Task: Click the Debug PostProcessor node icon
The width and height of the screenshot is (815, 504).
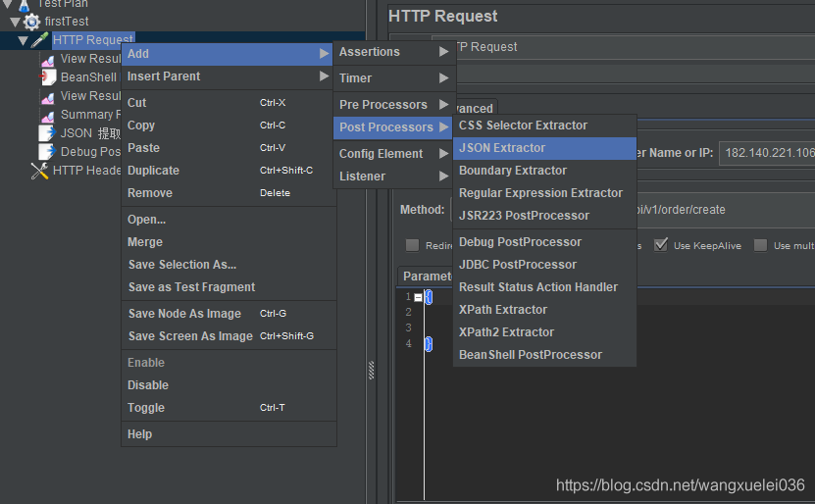Action: click(x=46, y=152)
